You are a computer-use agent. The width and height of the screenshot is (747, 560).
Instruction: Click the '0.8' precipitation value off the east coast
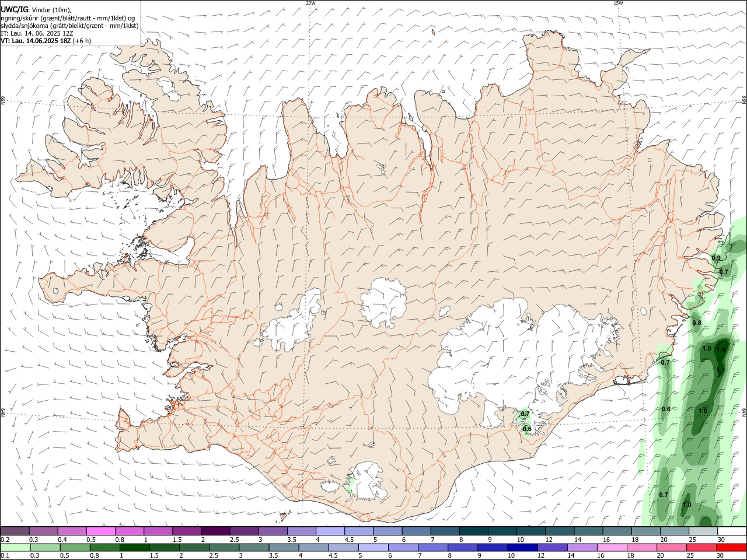(x=697, y=323)
